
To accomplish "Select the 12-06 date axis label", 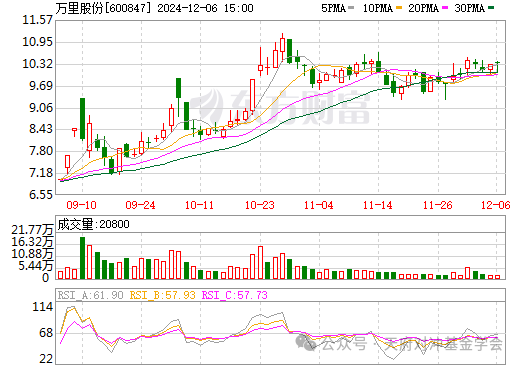I will click(496, 205).
